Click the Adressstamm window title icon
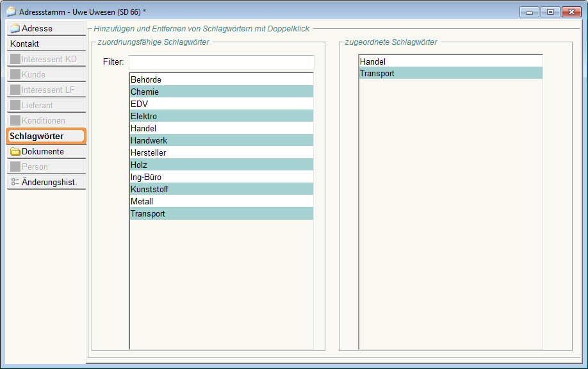588x369 pixels. tap(12, 12)
